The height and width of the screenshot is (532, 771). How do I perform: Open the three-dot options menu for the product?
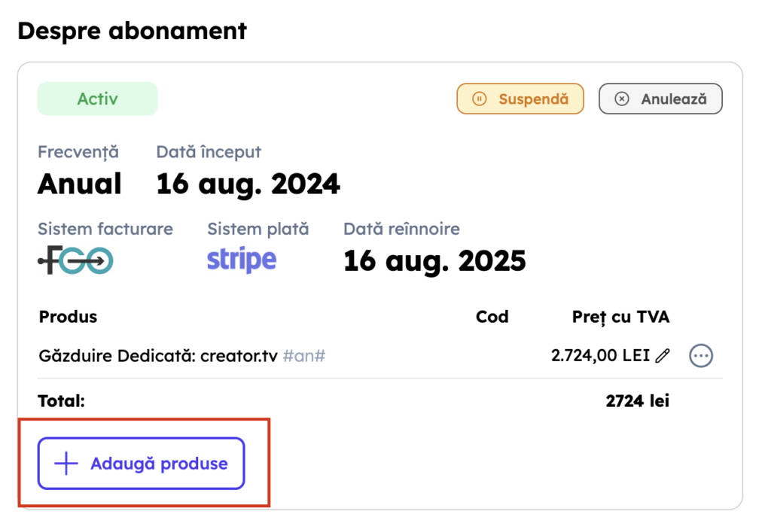701,356
